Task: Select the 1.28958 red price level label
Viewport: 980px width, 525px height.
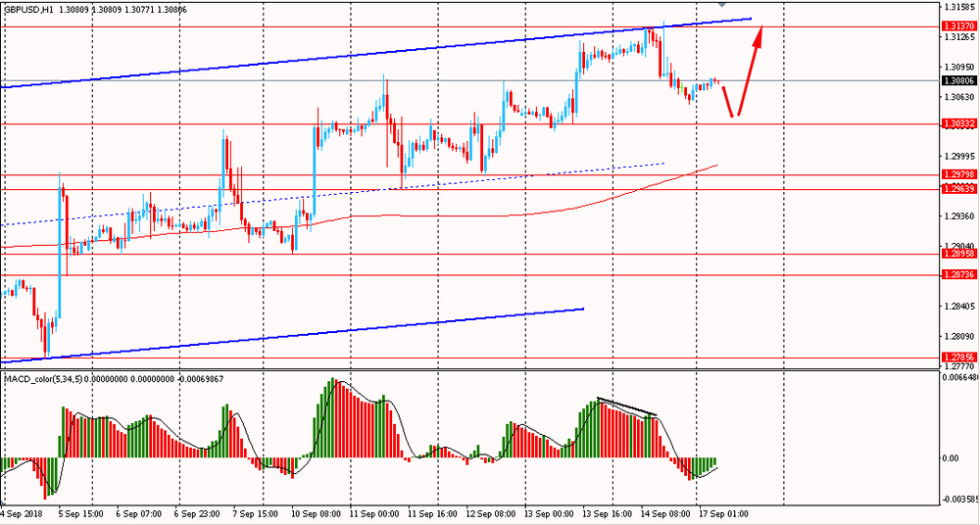Action: [x=957, y=255]
